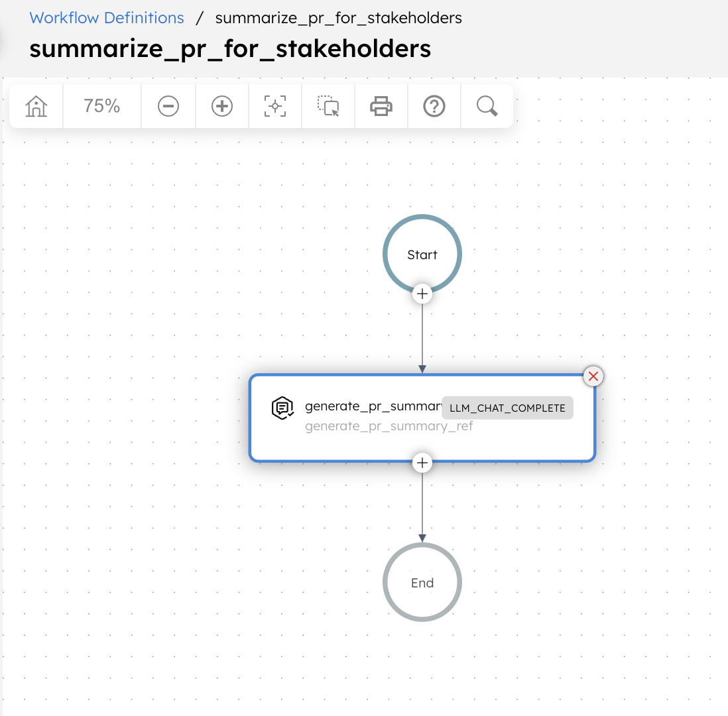The height and width of the screenshot is (716, 728).
Task: Open help via the question mark icon
Action: point(434,105)
